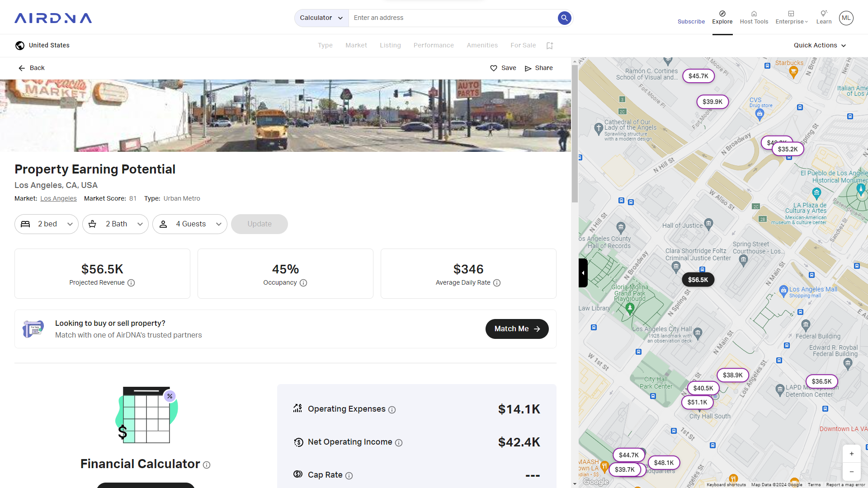The height and width of the screenshot is (488, 868).
Task: Click the Back arrow icon
Action: click(x=22, y=68)
